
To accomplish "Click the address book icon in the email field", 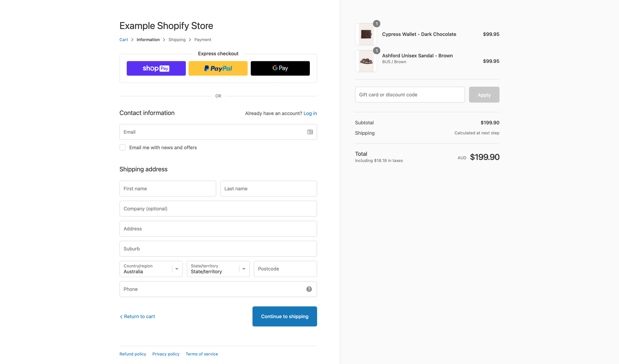I will pyautogui.click(x=309, y=132).
